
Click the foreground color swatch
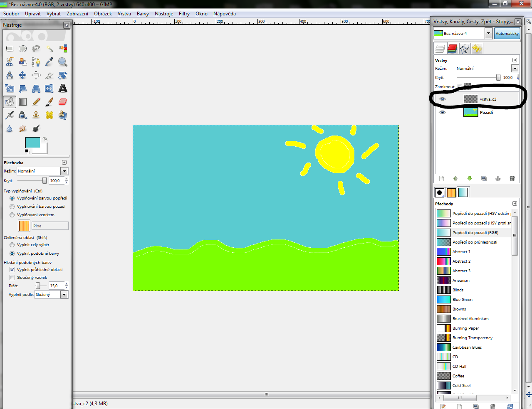click(32, 143)
